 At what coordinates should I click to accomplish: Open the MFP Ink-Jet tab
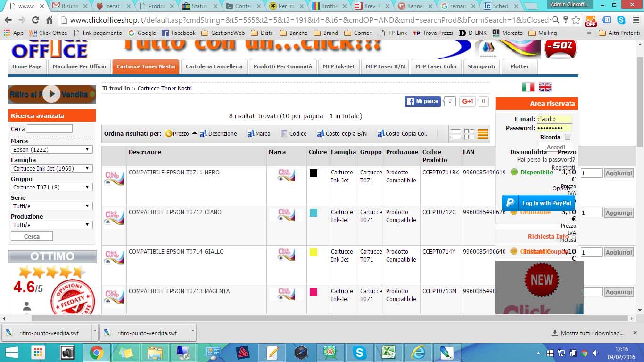(339, 66)
